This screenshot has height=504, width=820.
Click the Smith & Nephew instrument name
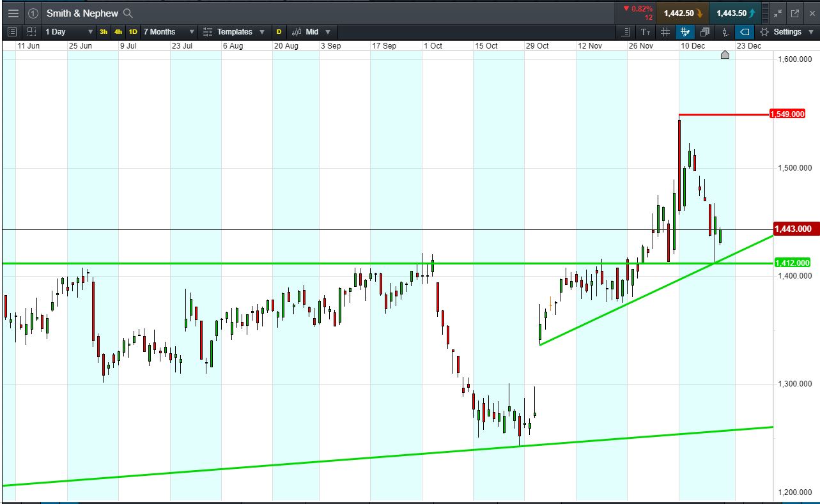click(x=82, y=13)
